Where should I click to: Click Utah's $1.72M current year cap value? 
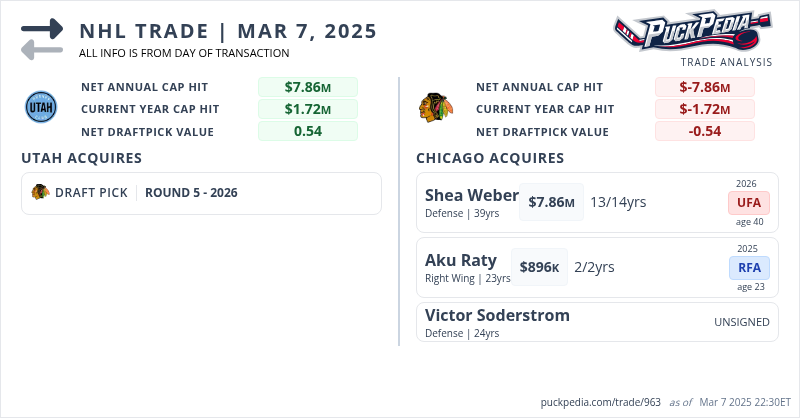[x=307, y=109]
